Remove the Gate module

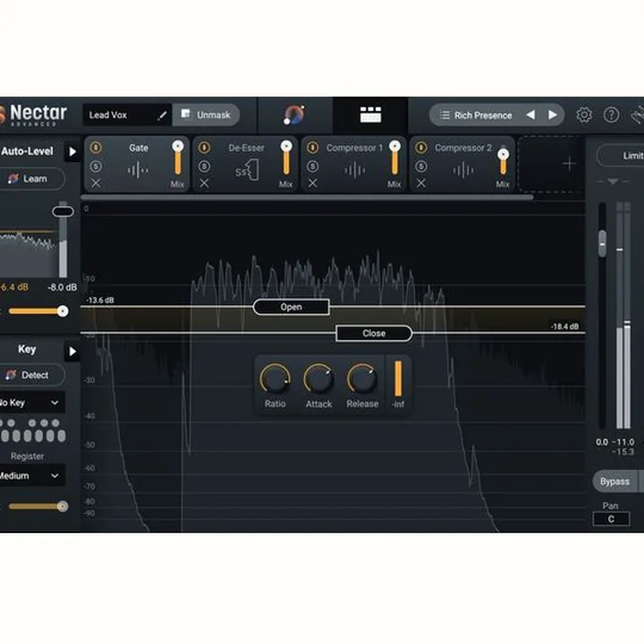pos(96,183)
